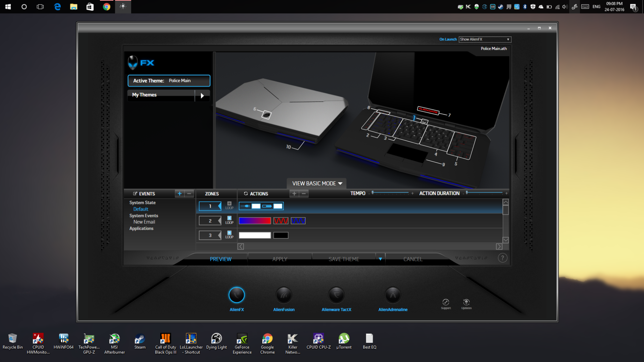Viewport: 644px width, 362px height.
Task: Click Bluetooth icon in system tray
Action: 525,7
